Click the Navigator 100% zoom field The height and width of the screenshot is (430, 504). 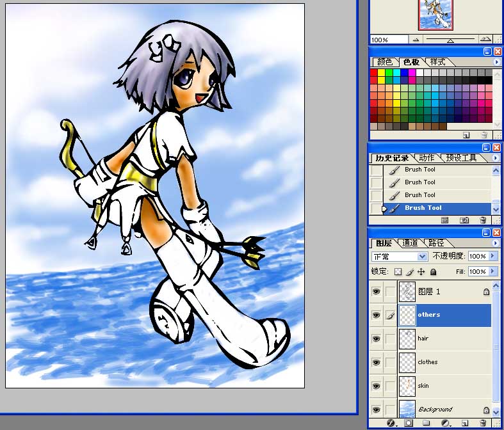click(389, 40)
